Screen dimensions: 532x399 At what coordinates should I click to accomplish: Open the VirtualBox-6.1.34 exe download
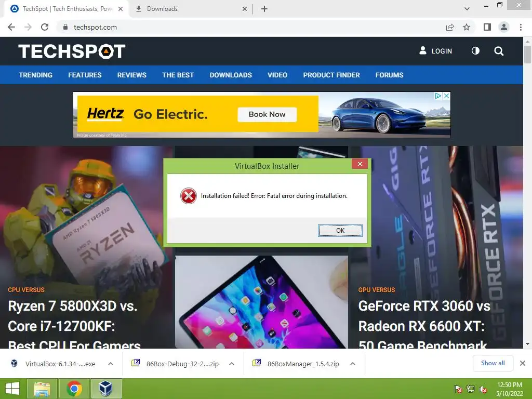(x=54, y=364)
